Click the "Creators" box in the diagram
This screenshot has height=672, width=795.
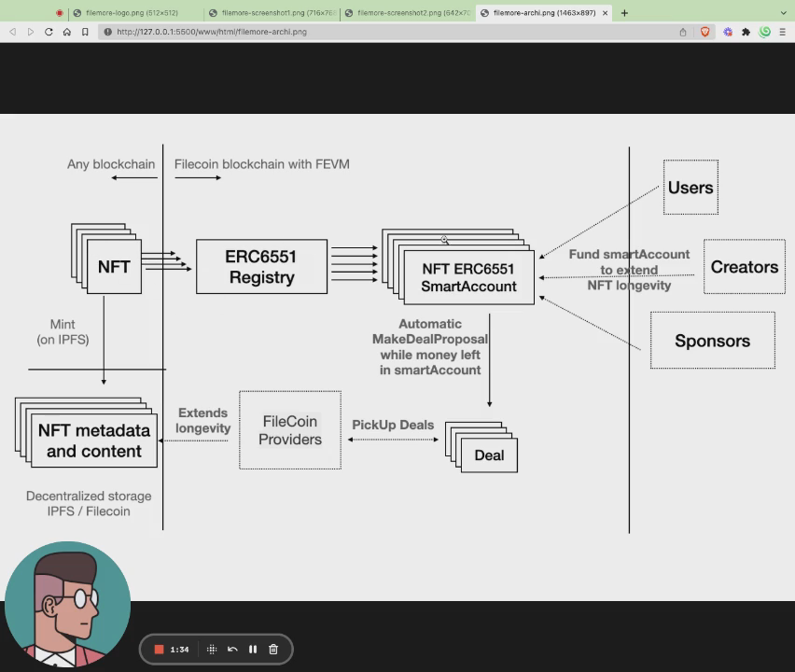point(745,267)
